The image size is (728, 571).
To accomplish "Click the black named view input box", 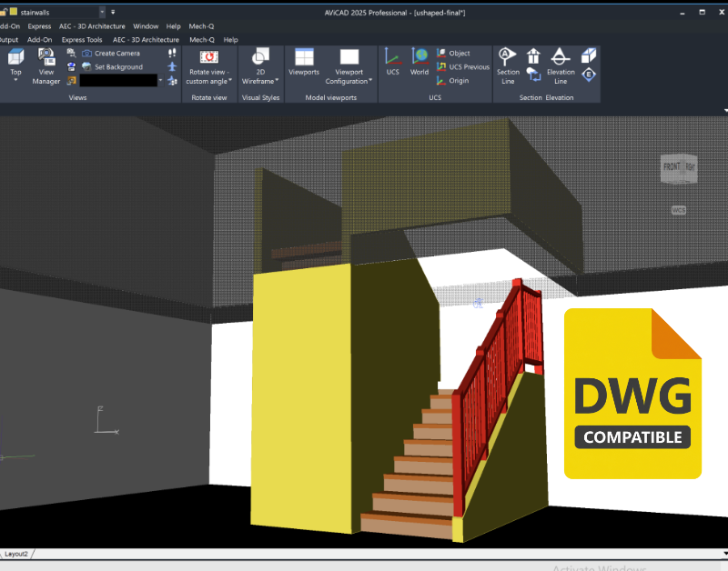I will point(118,81).
